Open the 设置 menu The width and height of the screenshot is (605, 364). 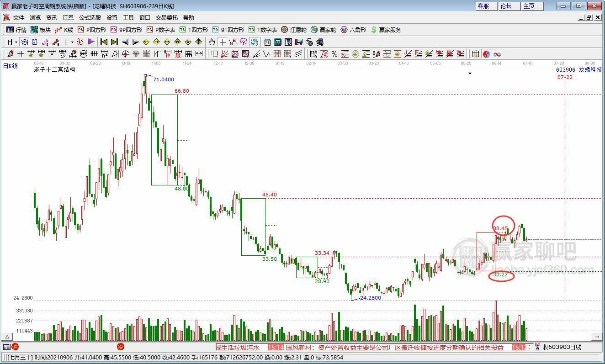coord(112,18)
